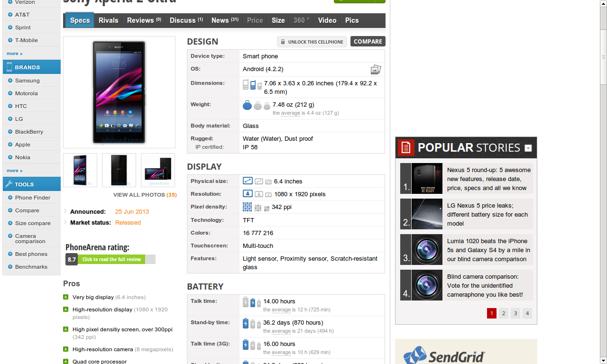
Task: Click the physical size icon beside 6.4 inches
Action: pos(248,181)
